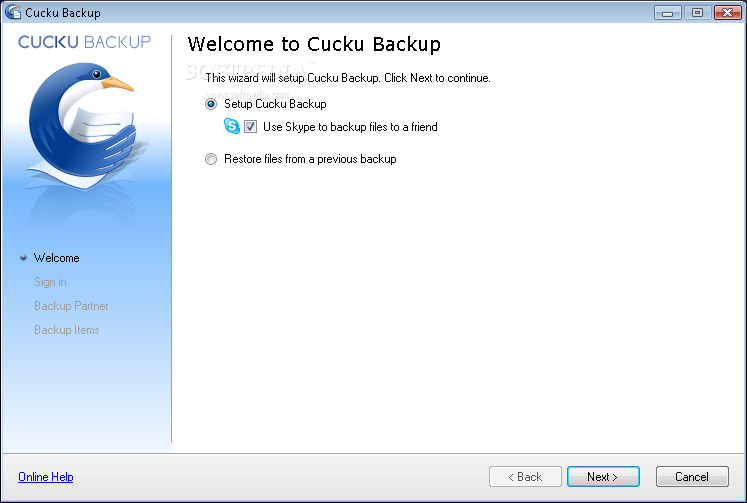Click the Welcome step bullet marker
Viewport: 747px width, 503px height.
pyautogui.click(x=23, y=257)
